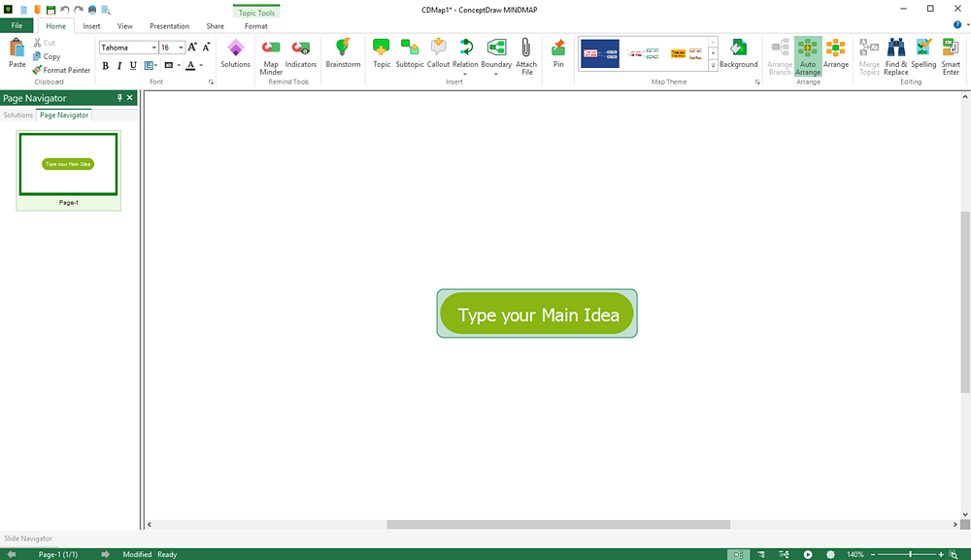The height and width of the screenshot is (560, 971).
Task: Zoom in with the plus button
Action: pyautogui.click(x=941, y=554)
